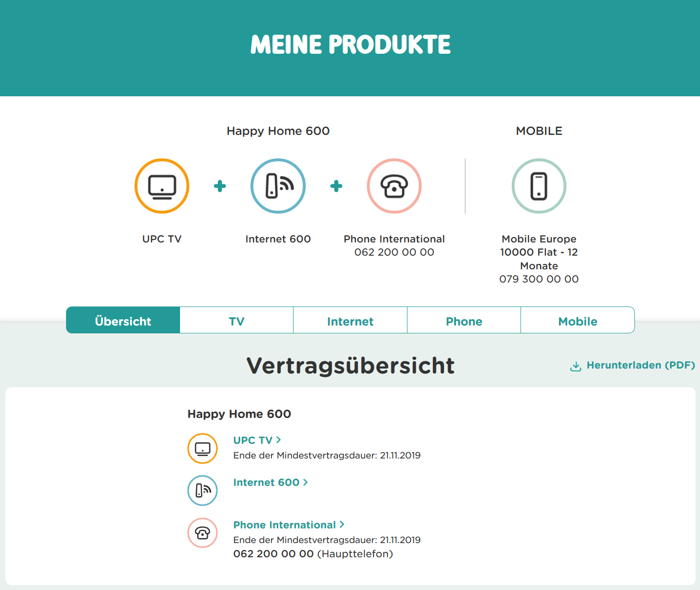Click the orange UPC TV circle icon at top
Screen dimensions: 700x590
tap(162, 186)
